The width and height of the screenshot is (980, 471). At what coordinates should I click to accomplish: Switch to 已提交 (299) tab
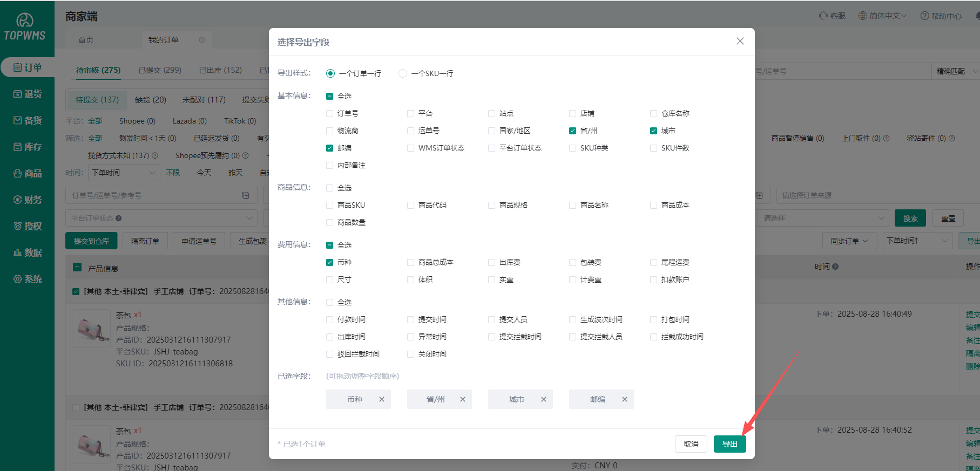click(x=160, y=70)
